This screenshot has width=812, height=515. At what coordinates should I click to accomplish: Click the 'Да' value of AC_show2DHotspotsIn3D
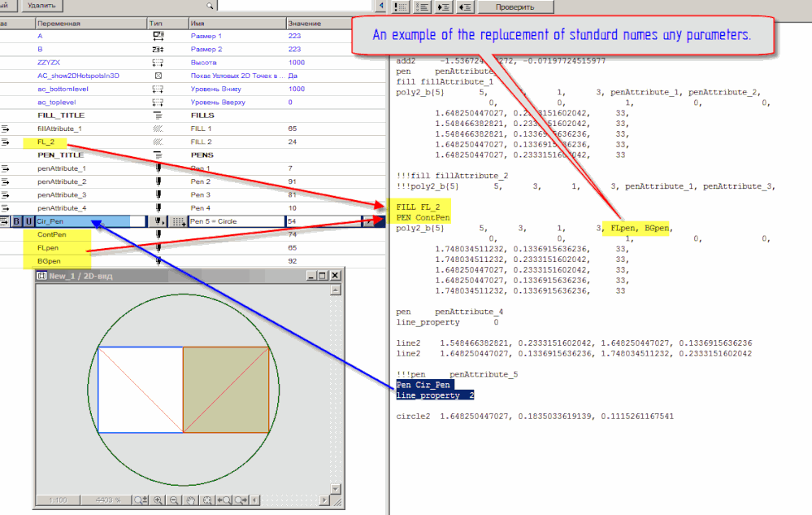click(293, 76)
